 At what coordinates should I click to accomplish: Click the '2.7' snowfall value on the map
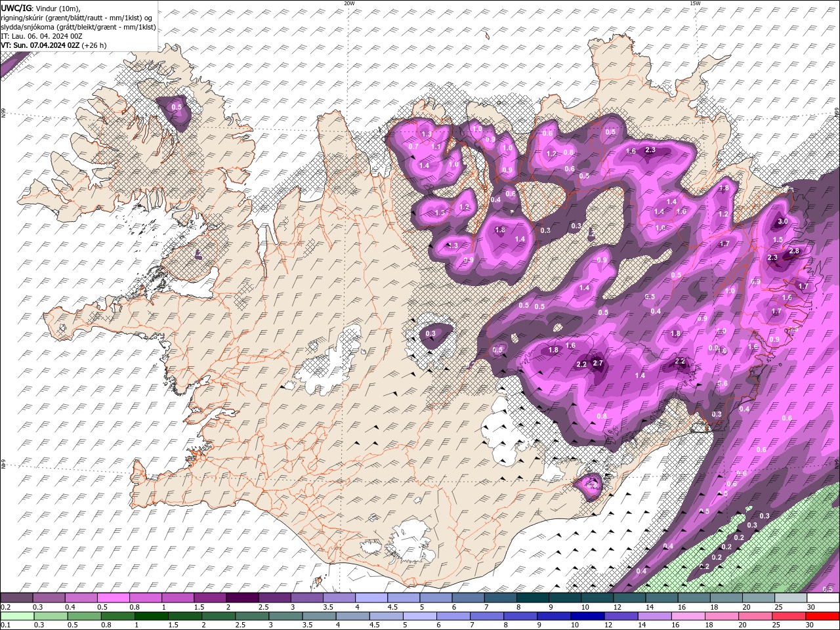point(598,363)
